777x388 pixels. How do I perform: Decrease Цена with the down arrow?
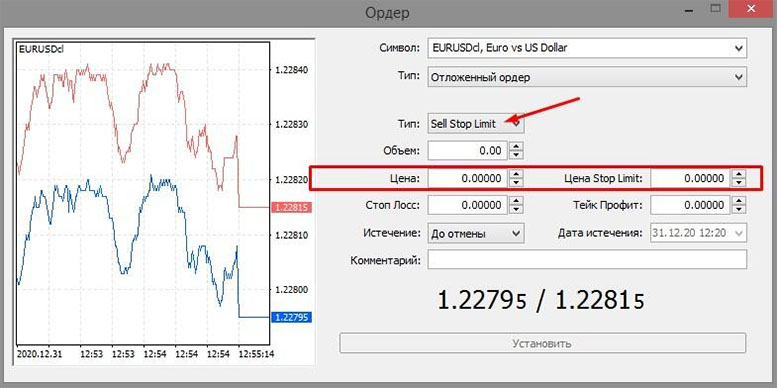click(516, 183)
